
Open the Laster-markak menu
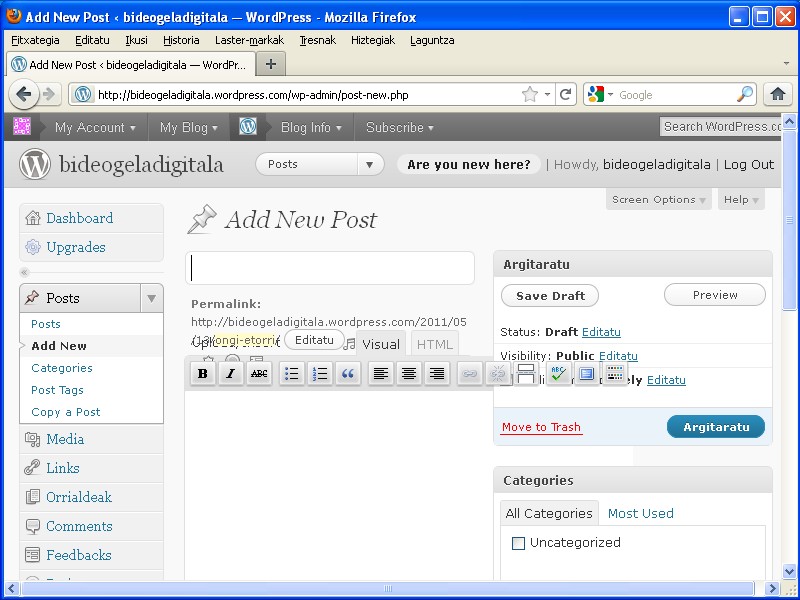(249, 40)
